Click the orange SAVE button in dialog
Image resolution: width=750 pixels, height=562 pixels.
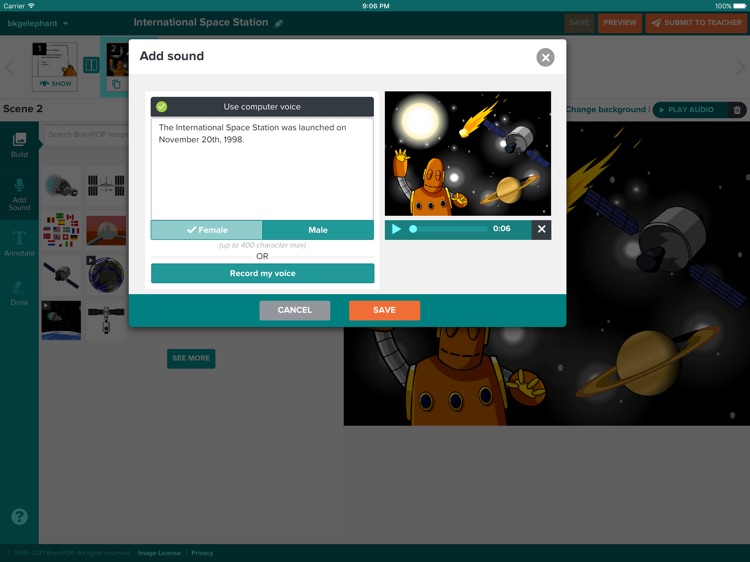pyautogui.click(x=385, y=310)
